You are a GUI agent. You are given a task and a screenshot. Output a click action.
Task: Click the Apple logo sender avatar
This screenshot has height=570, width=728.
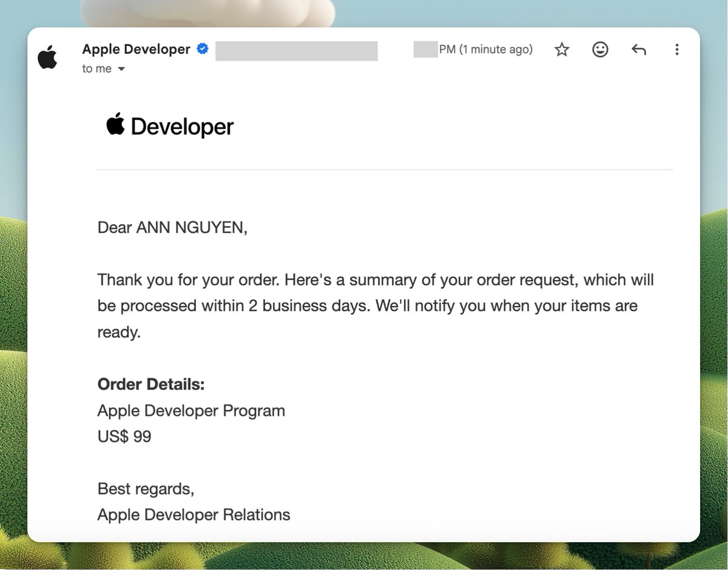pyautogui.click(x=47, y=57)
